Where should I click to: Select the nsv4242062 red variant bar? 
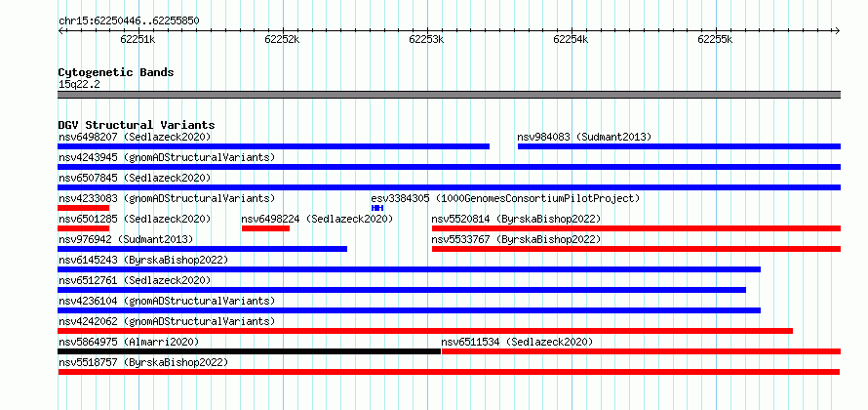click(x=425, y=331)
